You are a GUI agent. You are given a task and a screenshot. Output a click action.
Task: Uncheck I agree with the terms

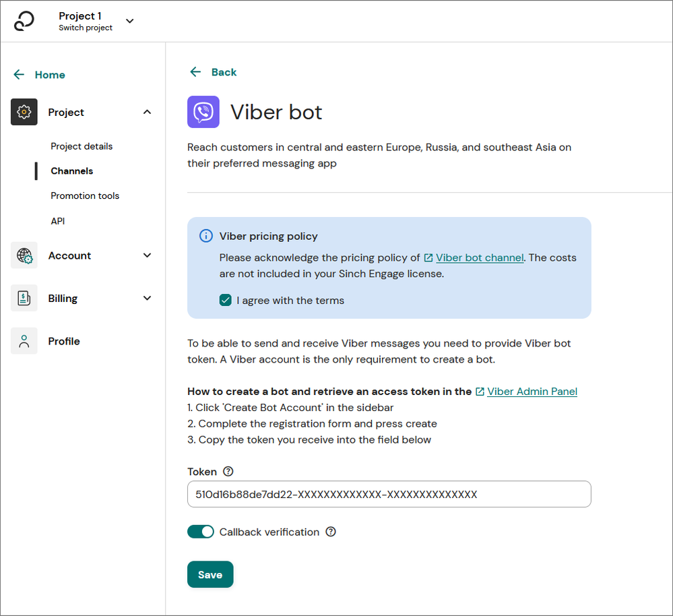[225, 300]
